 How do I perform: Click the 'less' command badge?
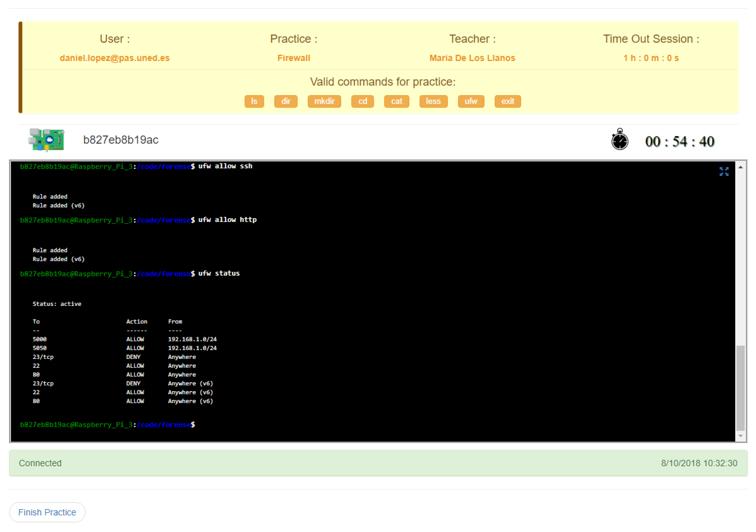pyautogui.click(x=433, y=101)
